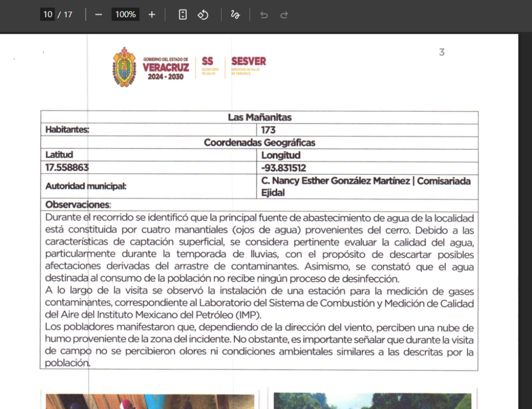
Task: Click the Las Mañanitas table heading
Action: pyautogui.click(x=260, y=117)
